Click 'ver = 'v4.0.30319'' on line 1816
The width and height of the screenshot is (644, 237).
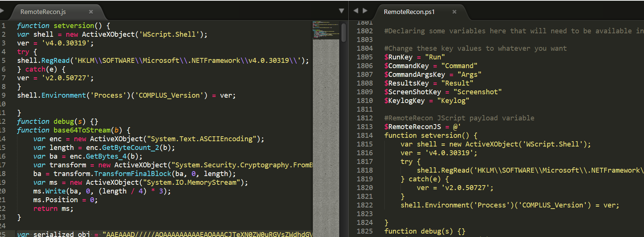tap(439, 153)
